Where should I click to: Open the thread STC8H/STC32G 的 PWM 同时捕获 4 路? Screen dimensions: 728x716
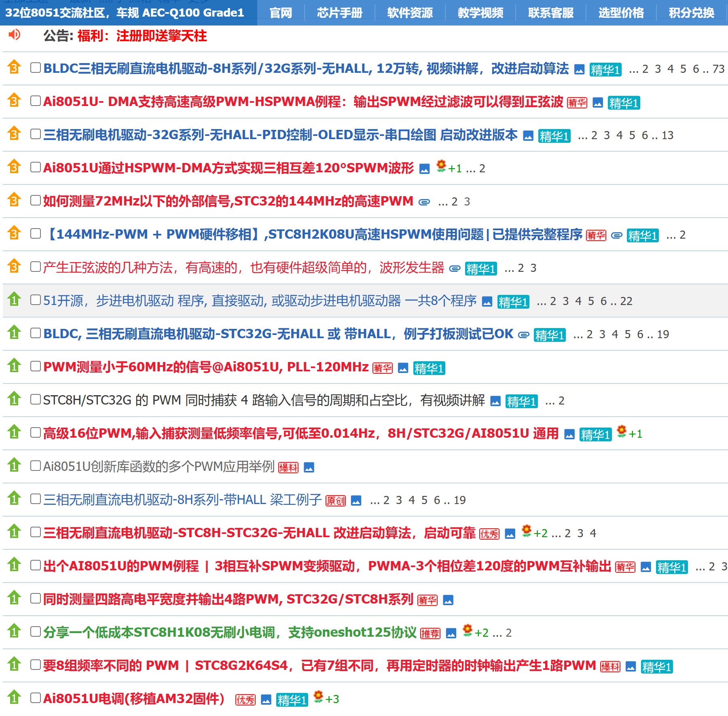point(264,400)
